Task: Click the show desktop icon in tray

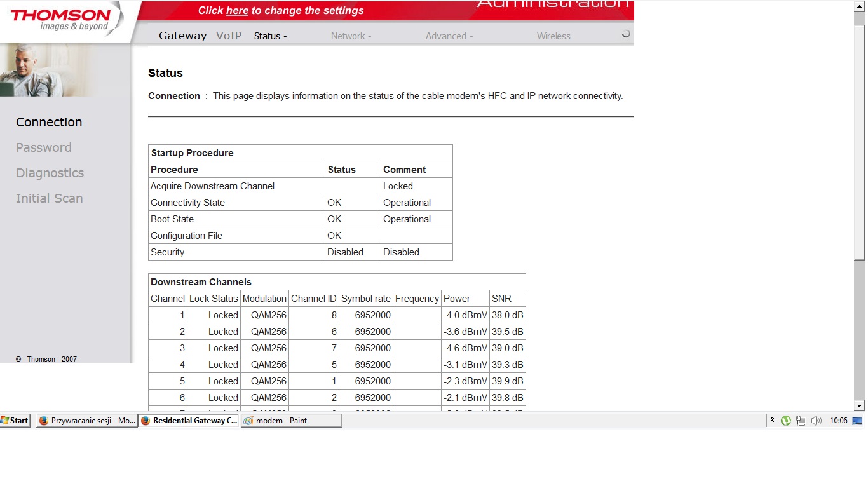Action: click(857, 421)
